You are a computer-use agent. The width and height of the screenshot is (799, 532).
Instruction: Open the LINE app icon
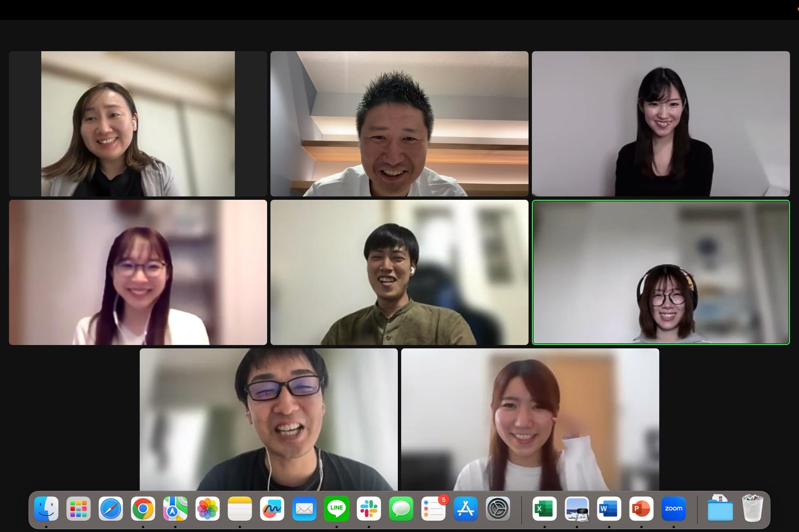coord(336,508)
